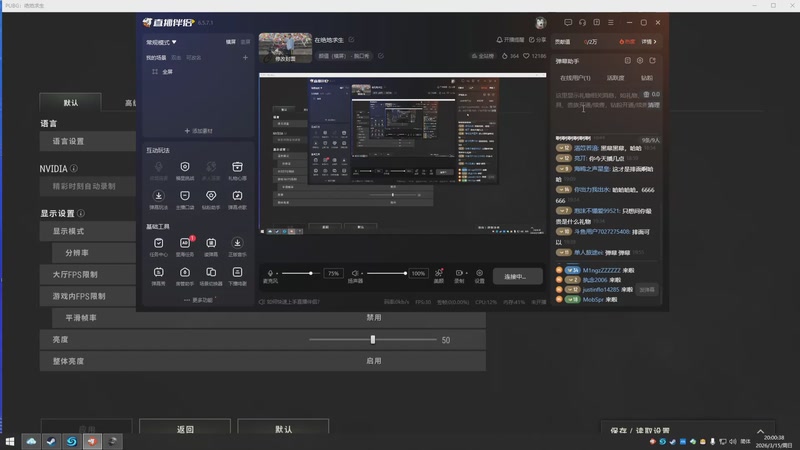Image resolution: width=800 pixels, height=450 pixels.
Task: Click 添加素材 add source button
Action: point(198,131)
